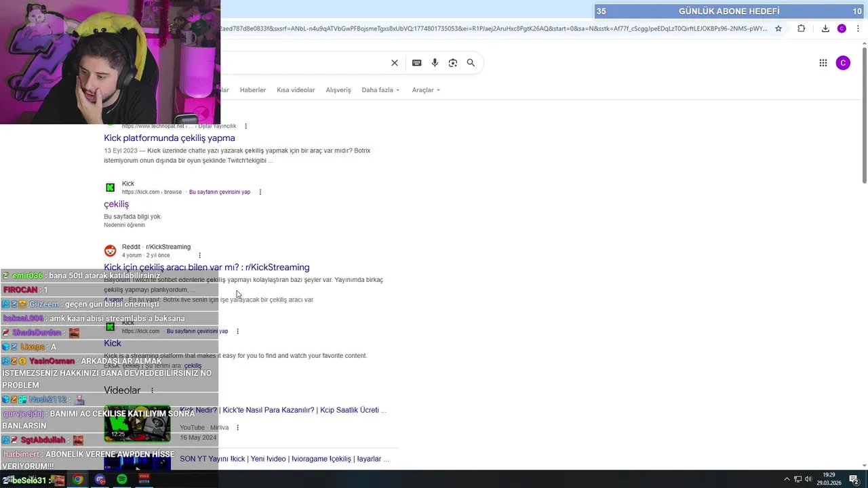Search by image with the camera lens icon

pyautogui.click(x=452, y=63)
